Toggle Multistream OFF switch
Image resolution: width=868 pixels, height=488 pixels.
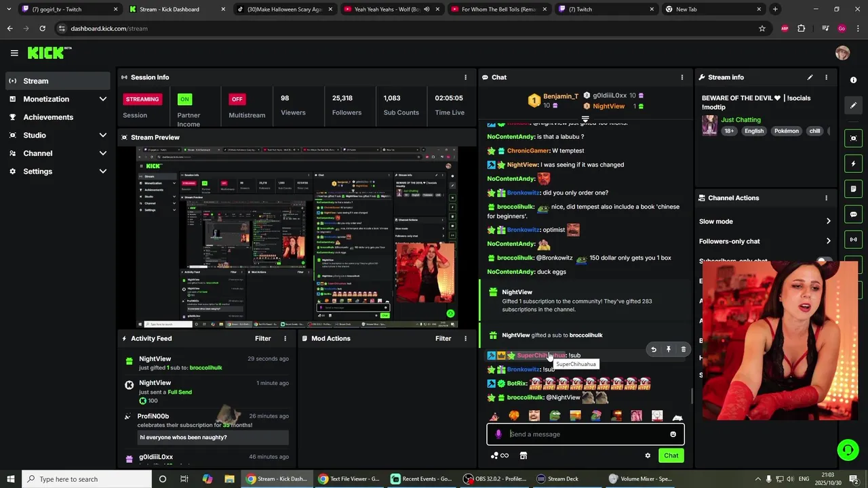(x=237, y=99)
